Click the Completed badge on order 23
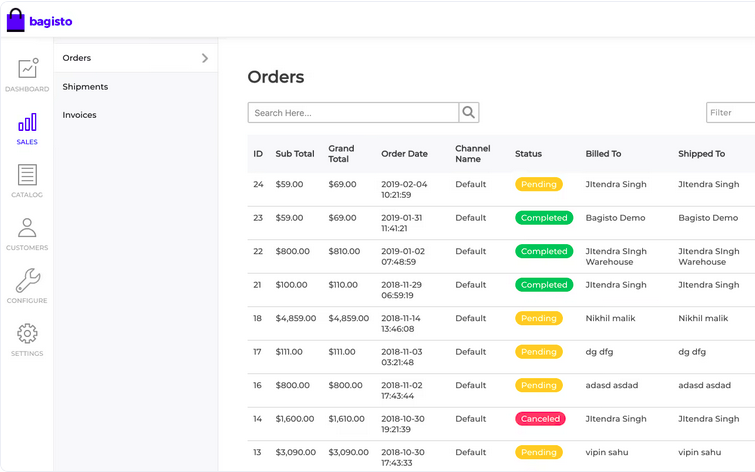Viewport: 755px width, 472px height. (544, 218)
